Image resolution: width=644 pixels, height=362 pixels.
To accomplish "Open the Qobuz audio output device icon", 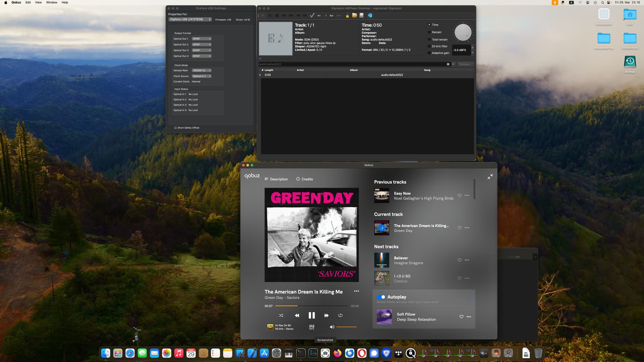I will pyautogui.click(x=312, y=327).
